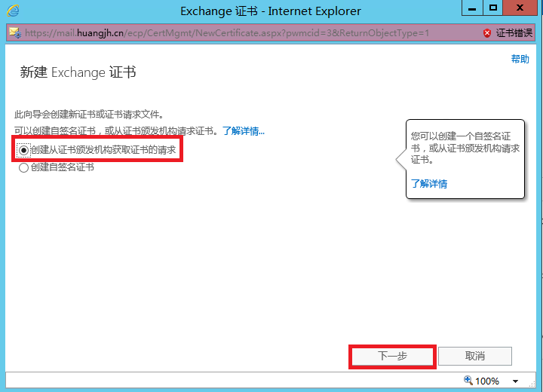Click the 100% zoom level text
The height and width of the screenshot is (392, 543).
coord(487,381)
